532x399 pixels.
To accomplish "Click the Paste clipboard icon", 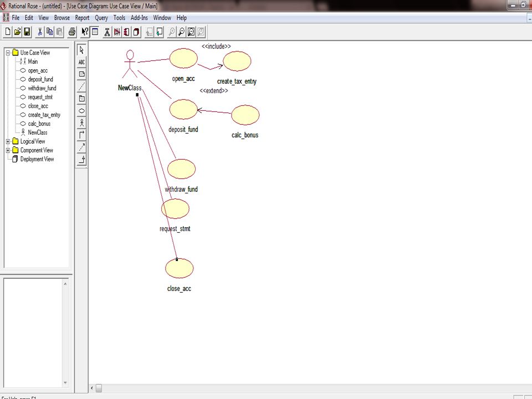I will [x=59, y=32].
